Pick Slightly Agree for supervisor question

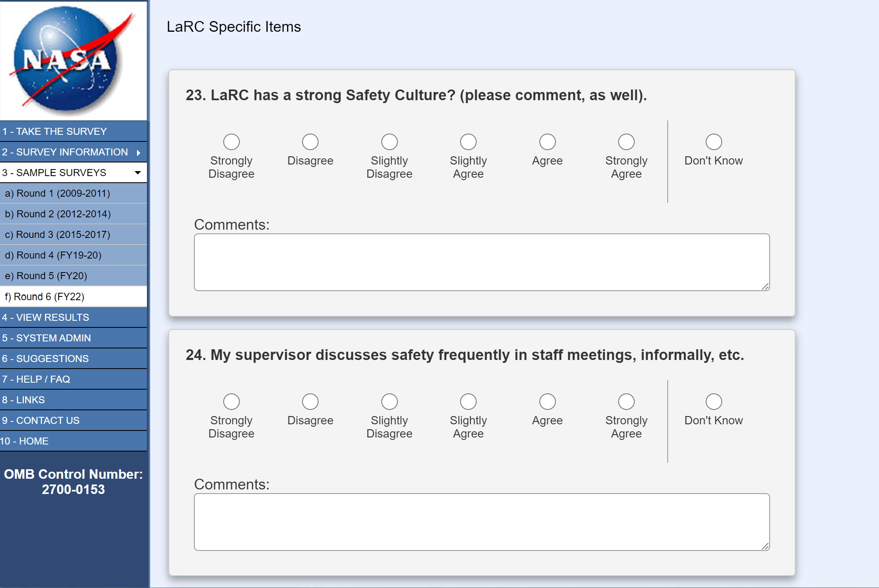click(x=468, y=402)
